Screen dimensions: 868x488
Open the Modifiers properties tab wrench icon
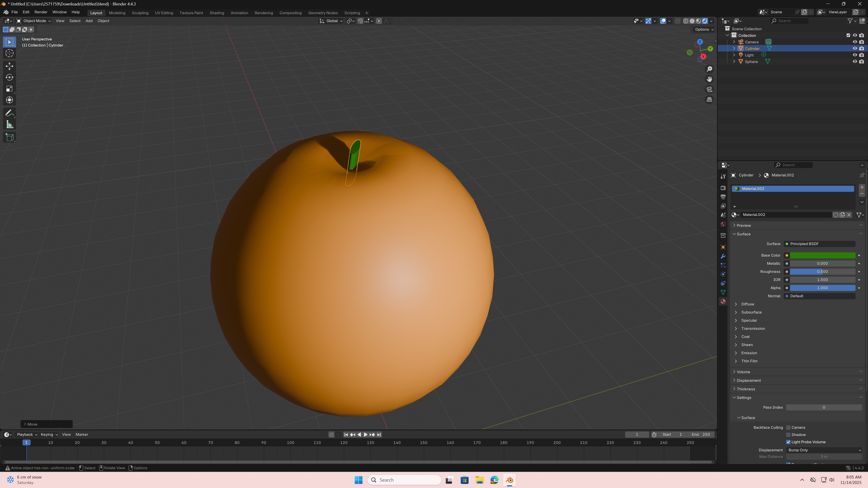pos(723,256)
